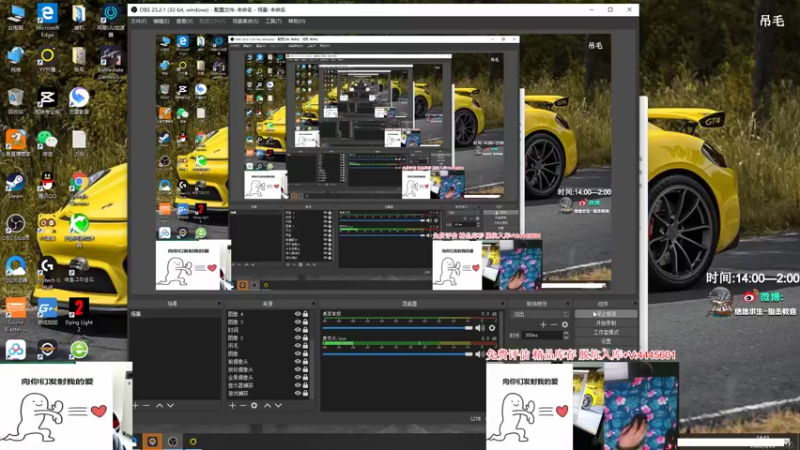Screen dimensions: 800x450
Task: Adjust the desktop audio volume slider
Action: (397, 328)
